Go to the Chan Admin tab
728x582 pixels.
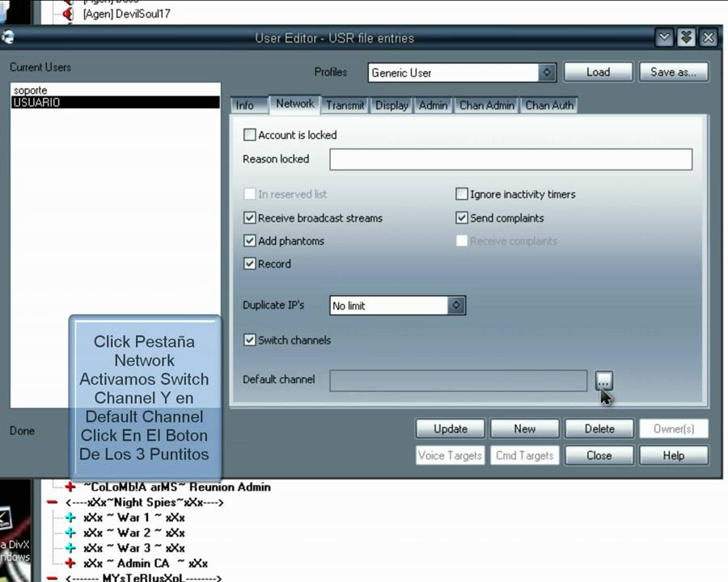click(x=487, y=105)
